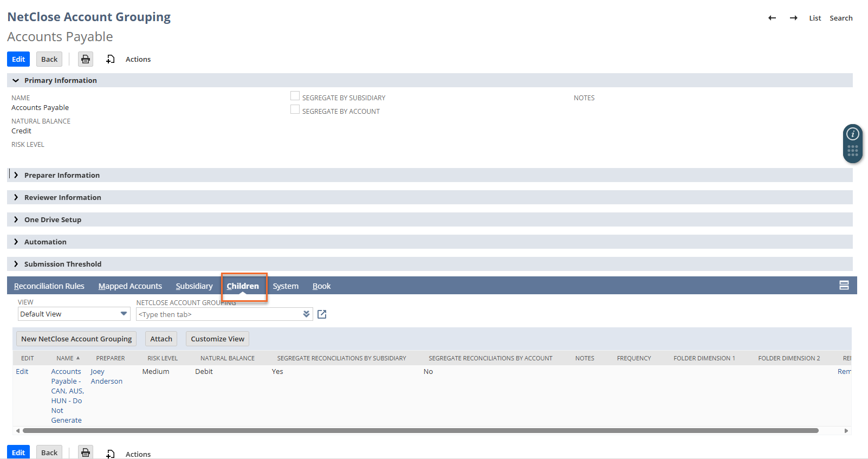Open the Default View dropdown
Screen dimensions: 868x459
tap(74, 314)
